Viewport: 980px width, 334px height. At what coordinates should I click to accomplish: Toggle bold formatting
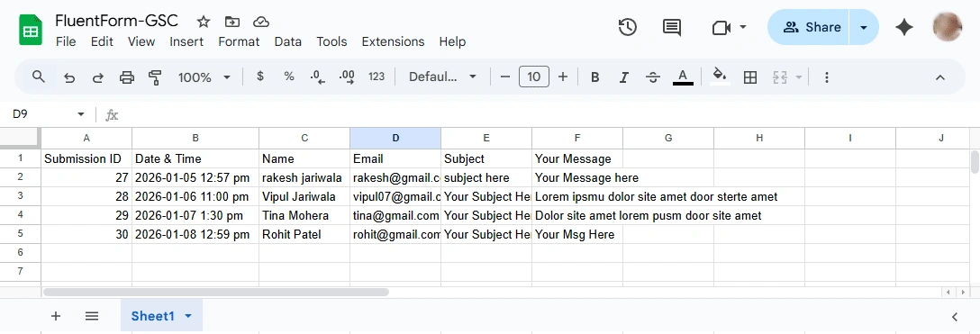pos(595,77)
